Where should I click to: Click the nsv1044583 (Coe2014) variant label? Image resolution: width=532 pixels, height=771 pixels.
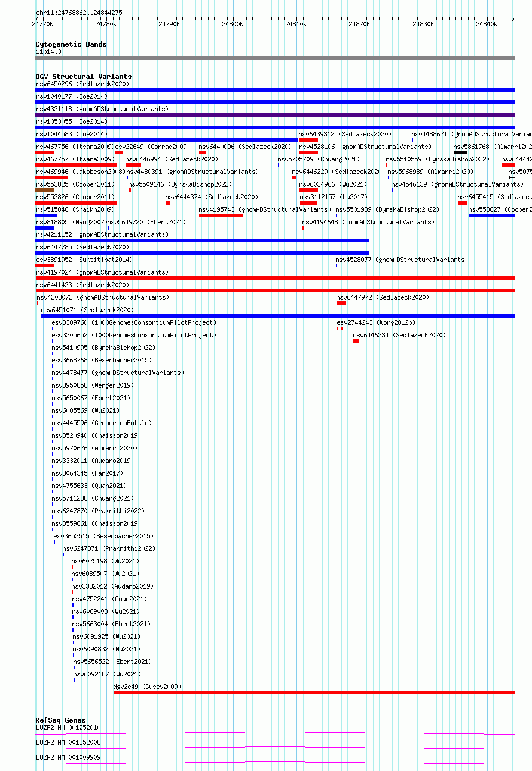[x=72, y=134]
